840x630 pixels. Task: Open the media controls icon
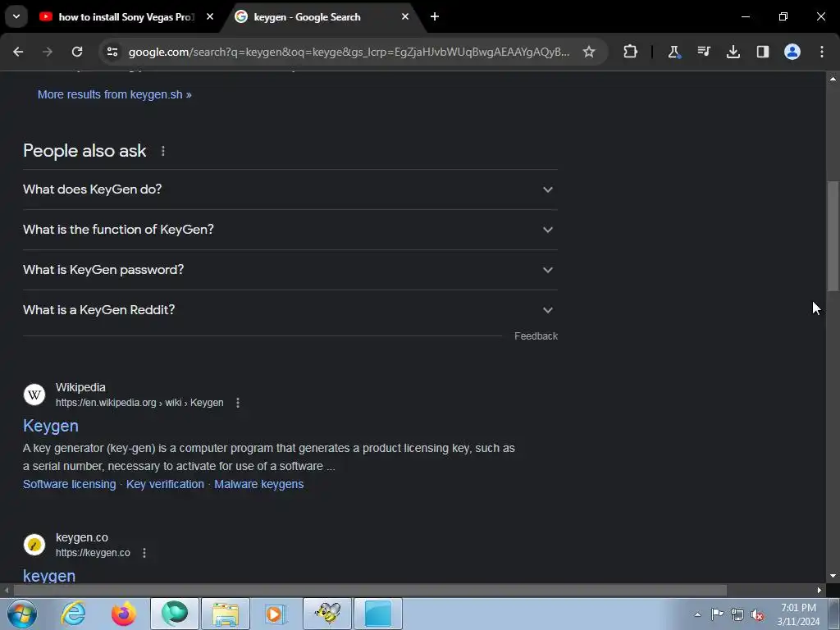(704, 52)
